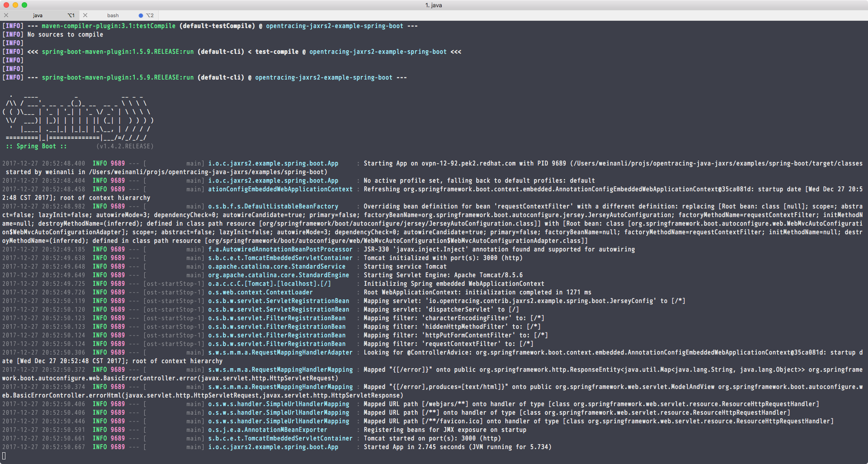This screenshot has height=464, width=868.
Task: Click 'Mapping filter: hiddenHttpMethodFilter' message
Action: [452, 327]
